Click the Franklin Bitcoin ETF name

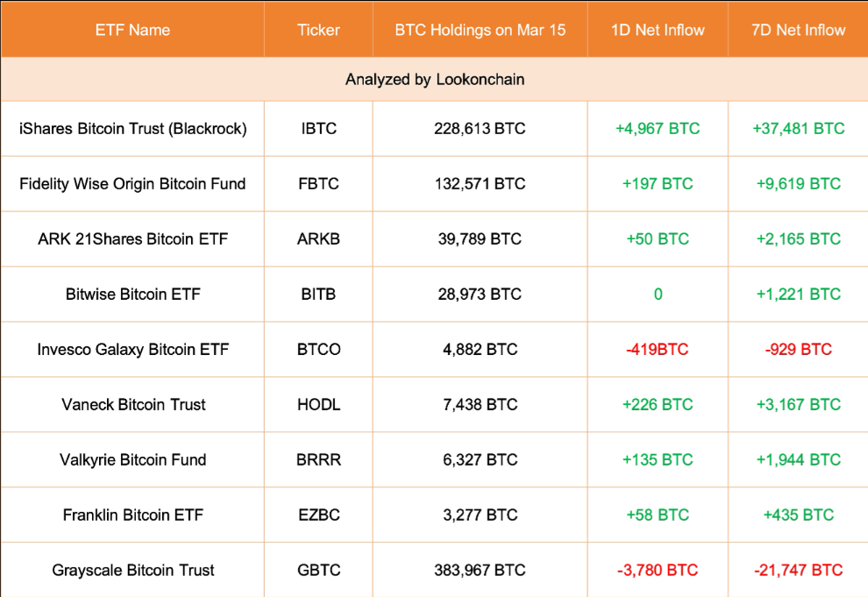pyautogui.click(x=132, y=515)
